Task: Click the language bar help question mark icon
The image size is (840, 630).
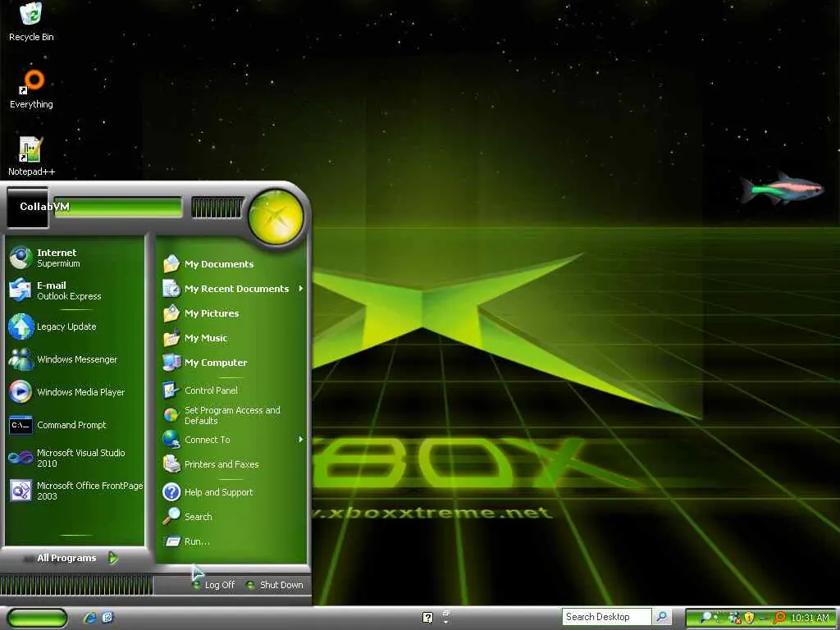Action: click(x=427, y=618)
